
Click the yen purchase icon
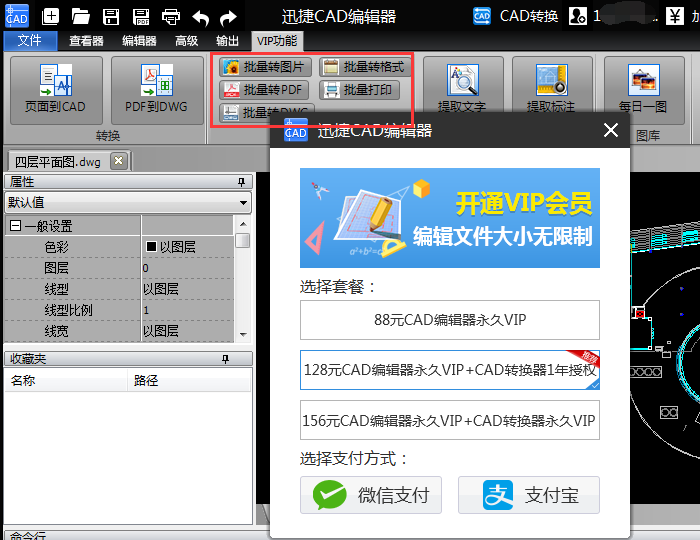[675, 16]
